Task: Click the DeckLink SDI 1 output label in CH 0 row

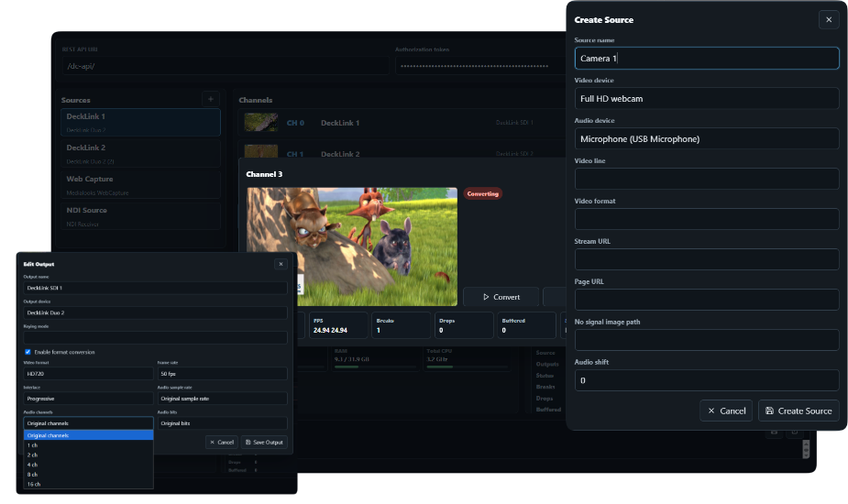Action: point(514,123)
